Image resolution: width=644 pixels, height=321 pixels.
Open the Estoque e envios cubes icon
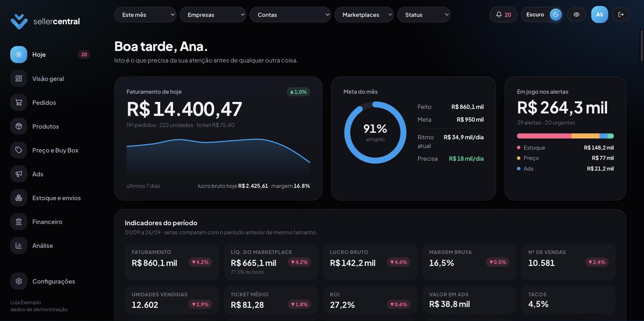18,198
